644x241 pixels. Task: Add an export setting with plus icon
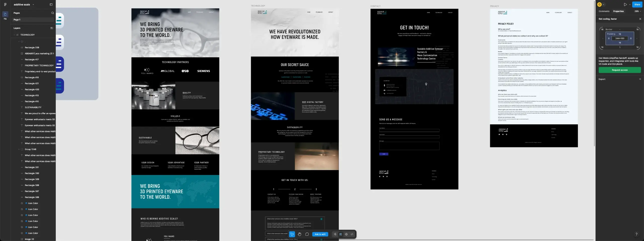640,79
